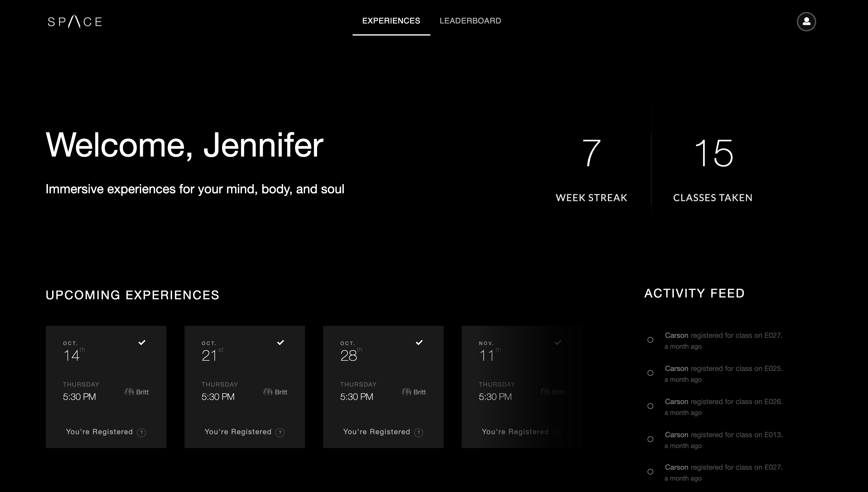
Task: Toggle the checkmark on Oct 28 card
Action: point(419,342)
